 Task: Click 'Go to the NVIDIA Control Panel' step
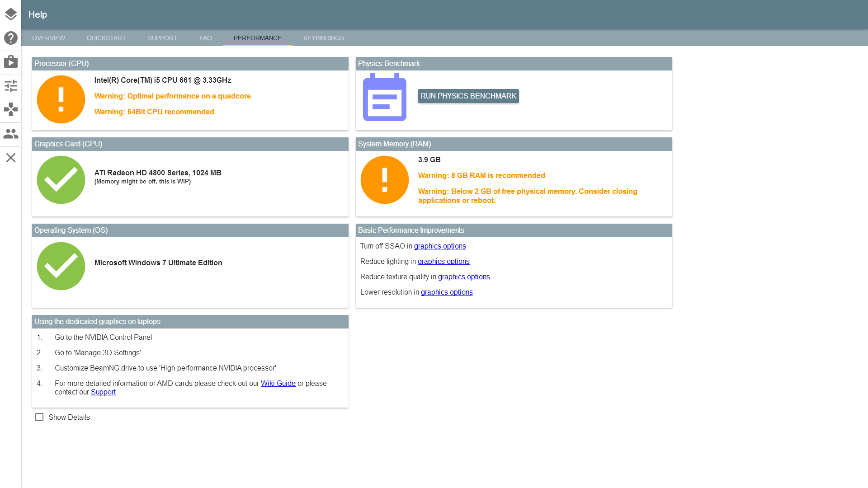tap(103, 337)
